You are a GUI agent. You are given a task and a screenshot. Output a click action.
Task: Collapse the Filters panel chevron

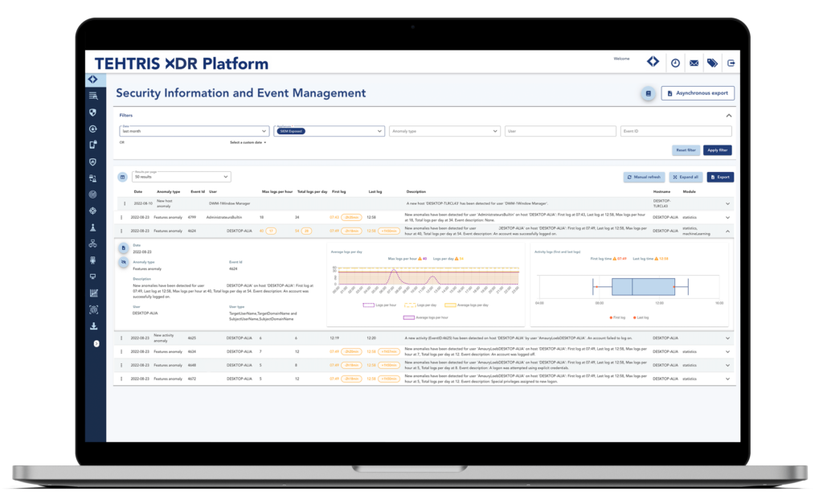tap(729, 116)
